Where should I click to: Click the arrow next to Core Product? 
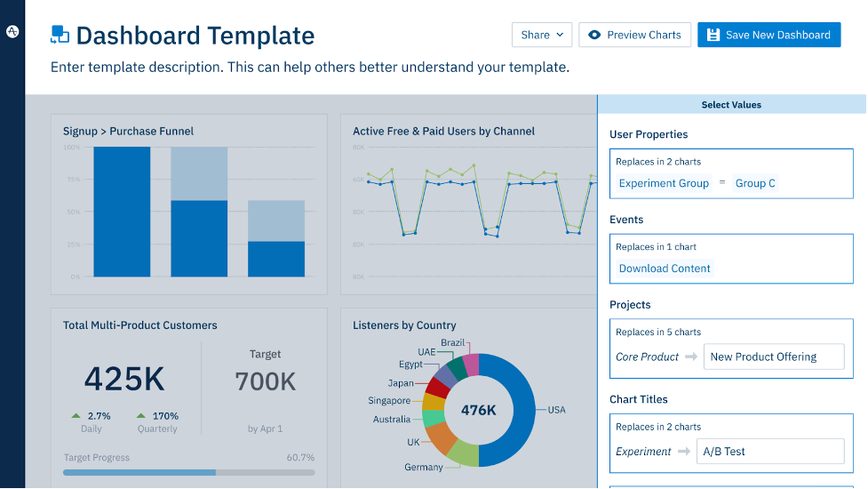pos(691,357)
